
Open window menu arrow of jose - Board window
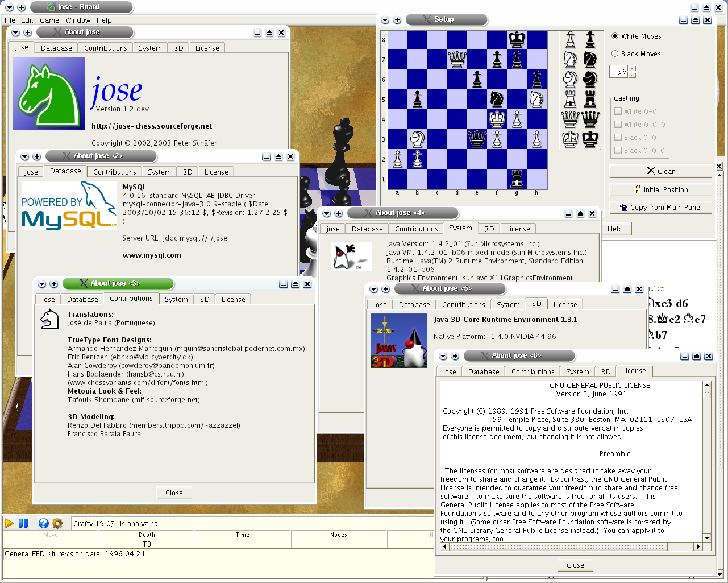click(9, 7)
